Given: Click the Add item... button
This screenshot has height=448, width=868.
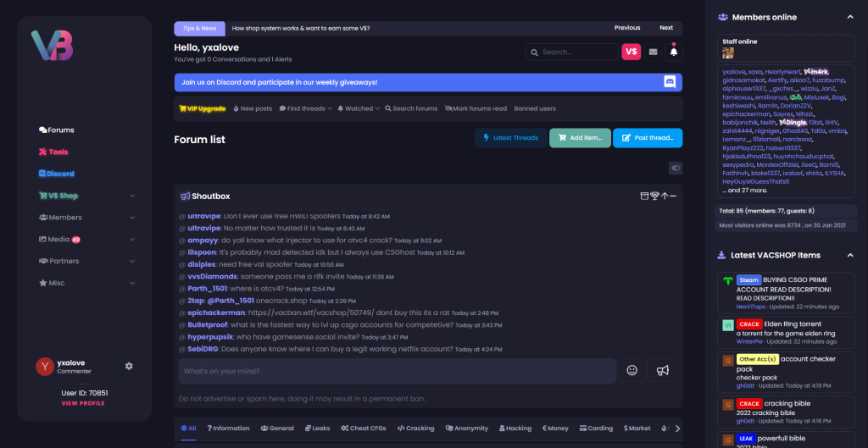Looking at the screenshot, I should pos(580,138).
